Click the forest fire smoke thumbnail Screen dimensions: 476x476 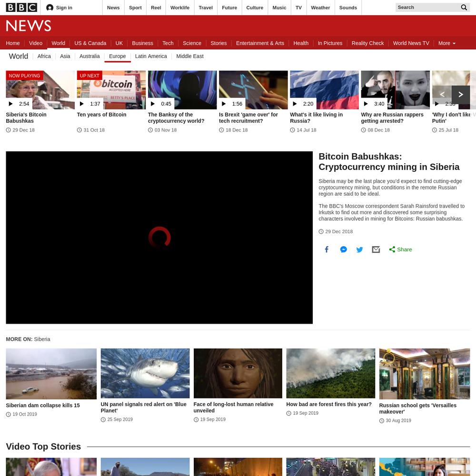(x=331, y=373)
